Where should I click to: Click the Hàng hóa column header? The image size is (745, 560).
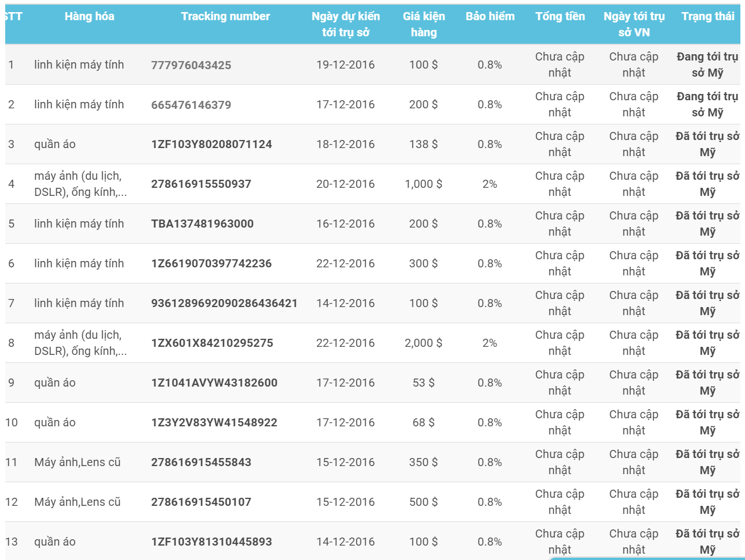pyautogui.click(x=89, y=16)
